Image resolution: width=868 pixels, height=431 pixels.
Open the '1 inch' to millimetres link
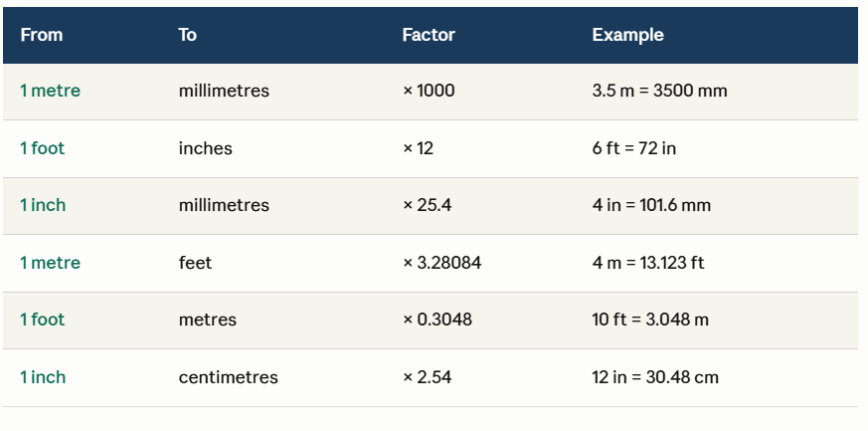point(43,205)
